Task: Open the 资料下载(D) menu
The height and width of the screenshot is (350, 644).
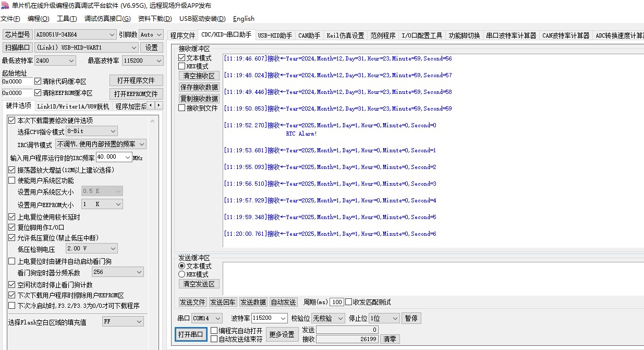Action: coord(155,19)
